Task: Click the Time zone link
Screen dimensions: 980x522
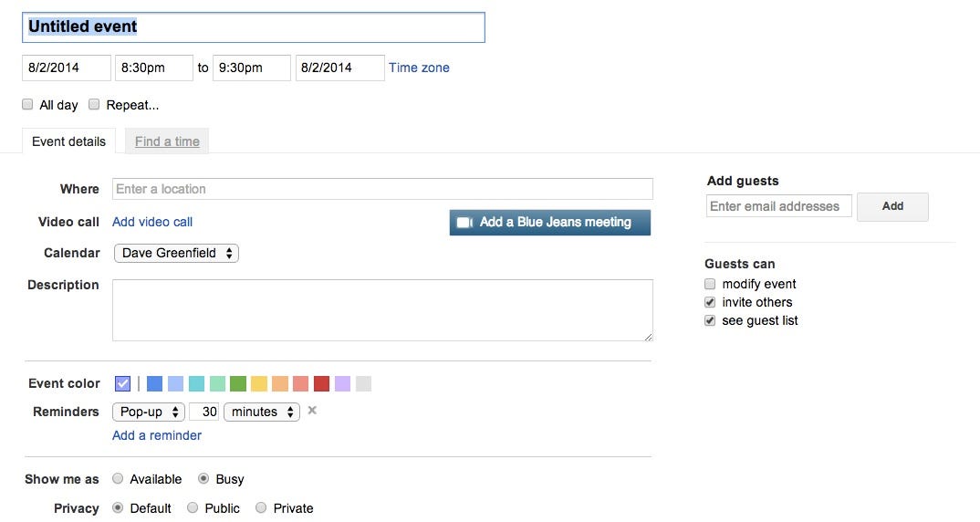Action: pyautogui.click(x=419, y=68)
